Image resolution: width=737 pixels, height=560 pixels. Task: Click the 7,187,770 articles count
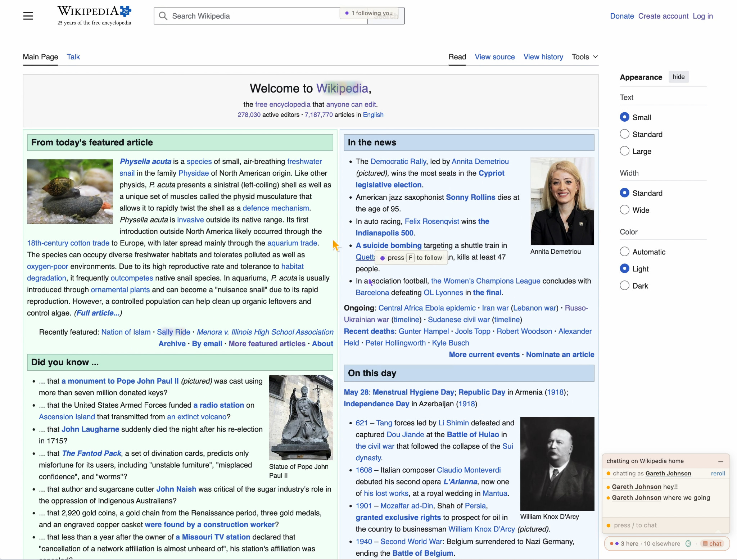pos(318,114)
